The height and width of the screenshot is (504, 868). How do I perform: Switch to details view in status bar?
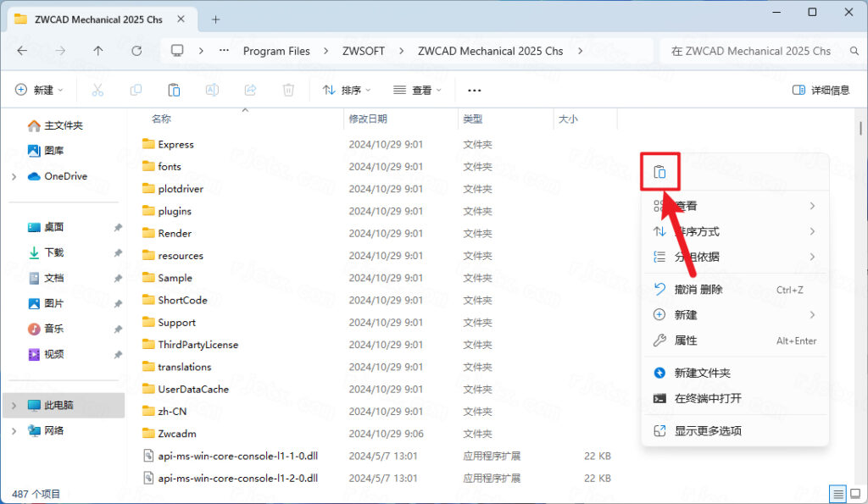pos(837,494)
